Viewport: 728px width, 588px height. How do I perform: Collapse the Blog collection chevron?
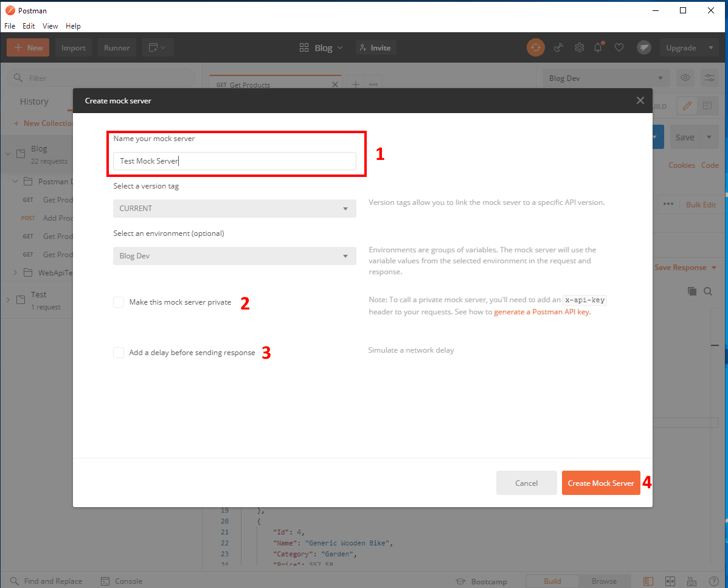(7, 154)
